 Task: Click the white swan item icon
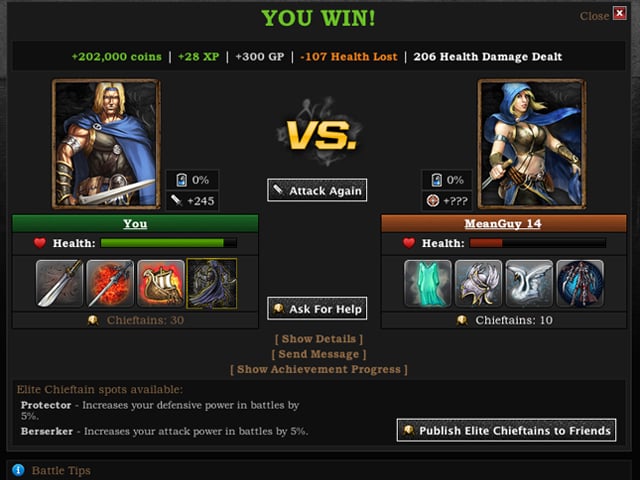tap(529, 283)
